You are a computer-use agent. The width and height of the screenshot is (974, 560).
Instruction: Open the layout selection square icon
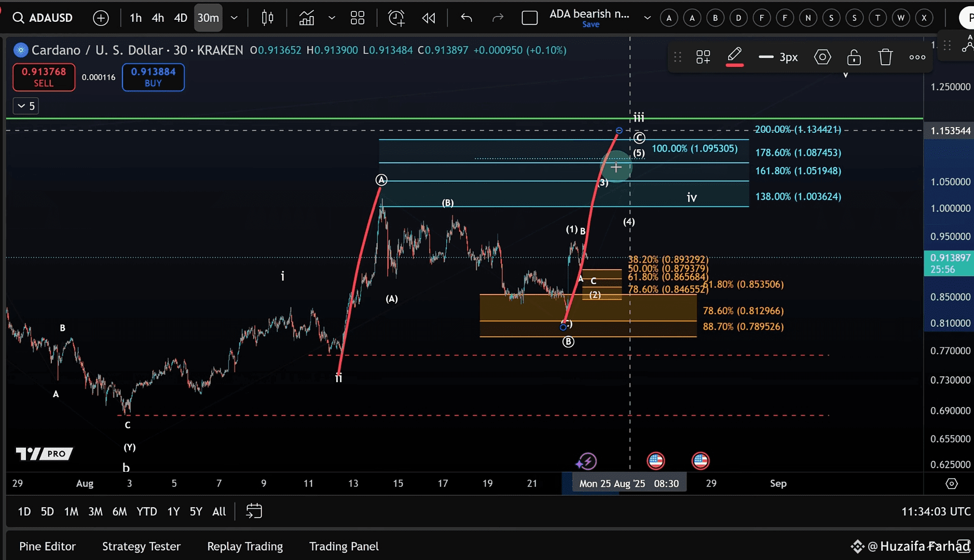pyautogui.click(x=529, y=18)
